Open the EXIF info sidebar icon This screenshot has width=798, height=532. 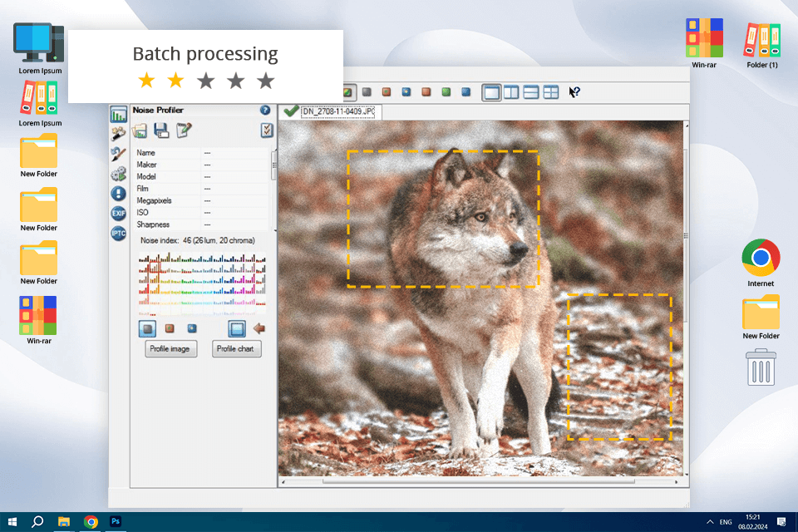pos(119,214)
